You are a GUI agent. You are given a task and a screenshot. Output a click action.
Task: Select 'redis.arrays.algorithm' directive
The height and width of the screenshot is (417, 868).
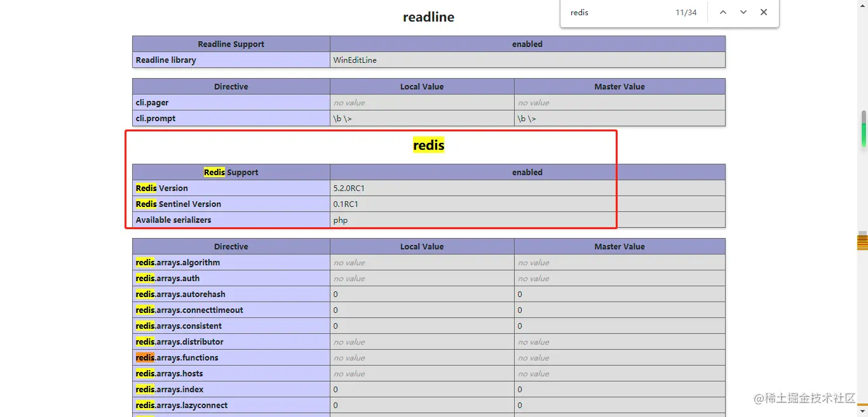coord(231,263)
